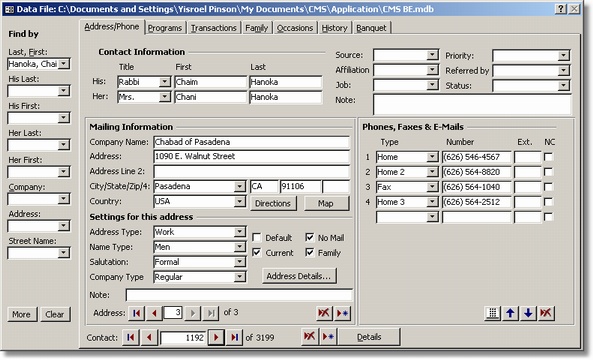Add new contact record icon
593x360 pixels.
tap(328, 337)
